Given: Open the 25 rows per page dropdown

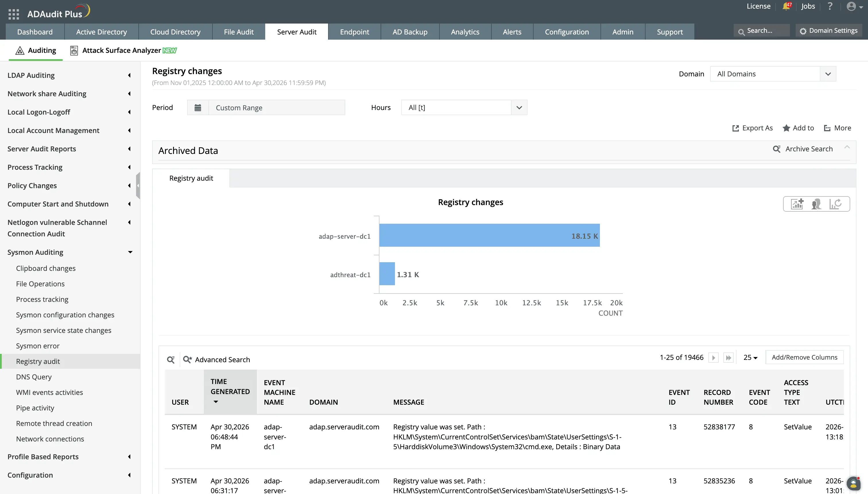Looking at the screenshot, I should (x=750, y=358).
